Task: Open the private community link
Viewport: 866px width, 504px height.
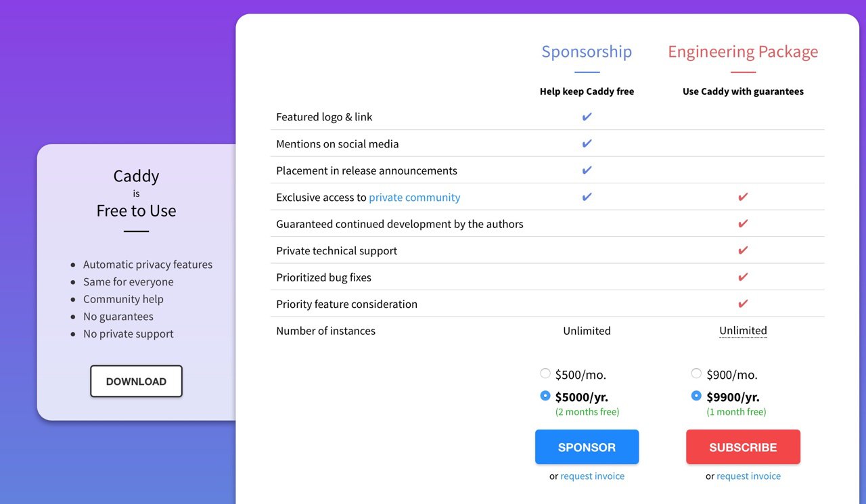Action: 414,198
